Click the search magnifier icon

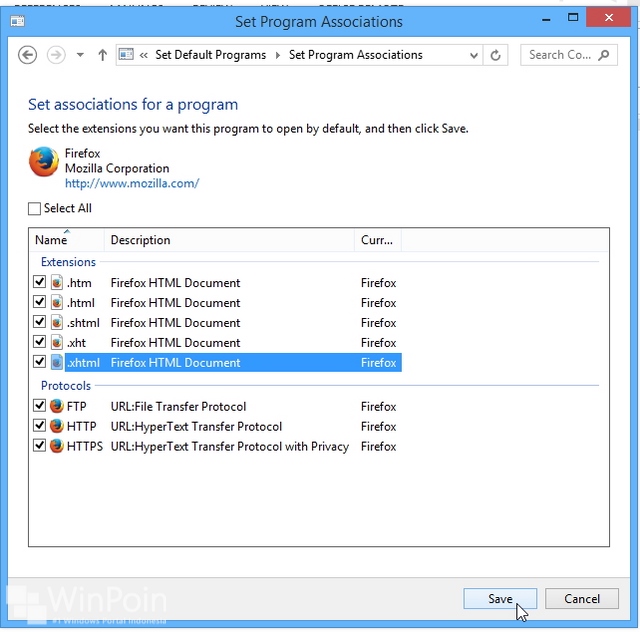(604, 55)
